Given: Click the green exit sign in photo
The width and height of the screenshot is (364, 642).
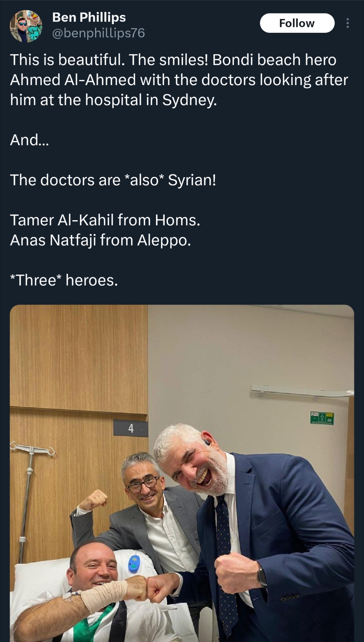Looking at the screenshot, I should click(322, 418).
